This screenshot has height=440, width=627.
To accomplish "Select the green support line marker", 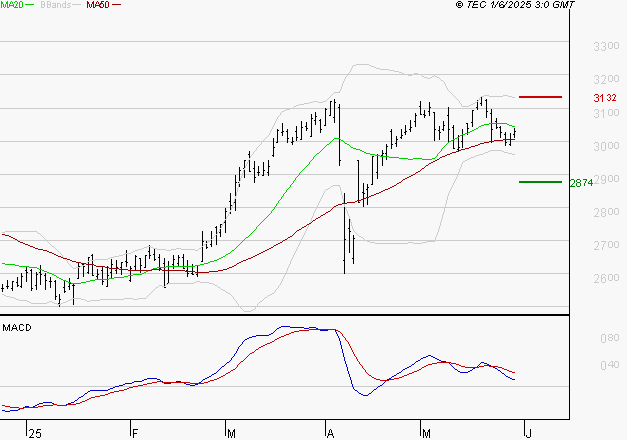I will point(540,182).
